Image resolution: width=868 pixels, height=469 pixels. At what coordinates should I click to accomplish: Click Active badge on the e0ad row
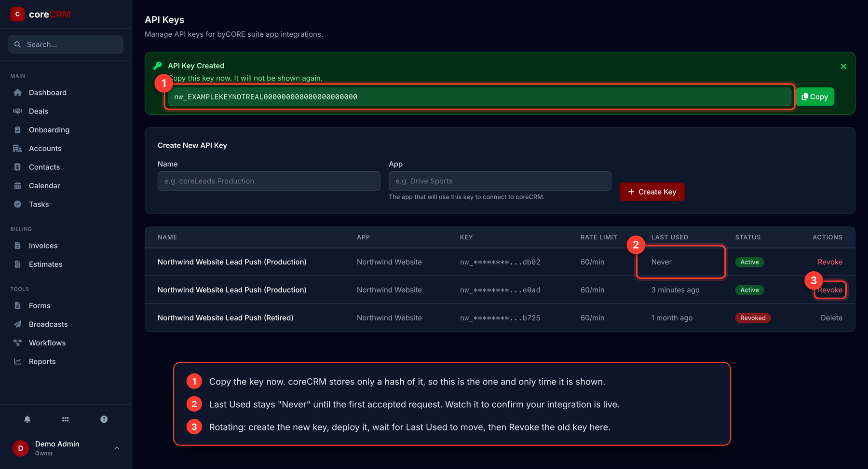coord(749,290)
